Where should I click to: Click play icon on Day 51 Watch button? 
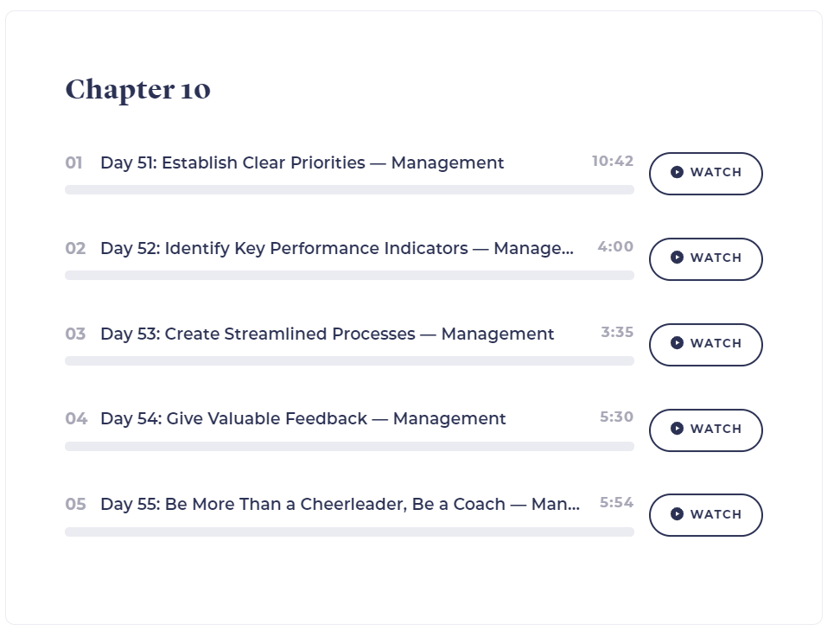(x=677, y=172)
